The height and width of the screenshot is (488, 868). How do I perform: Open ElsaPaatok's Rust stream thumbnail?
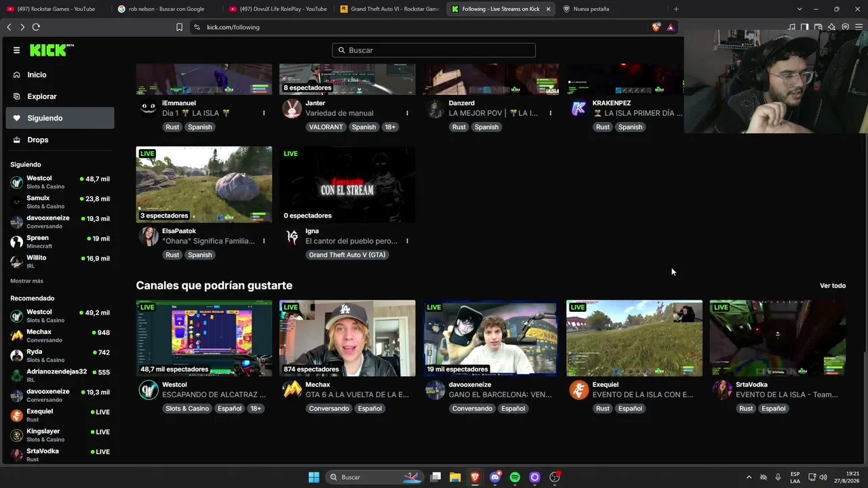click(x=204, y=184)
